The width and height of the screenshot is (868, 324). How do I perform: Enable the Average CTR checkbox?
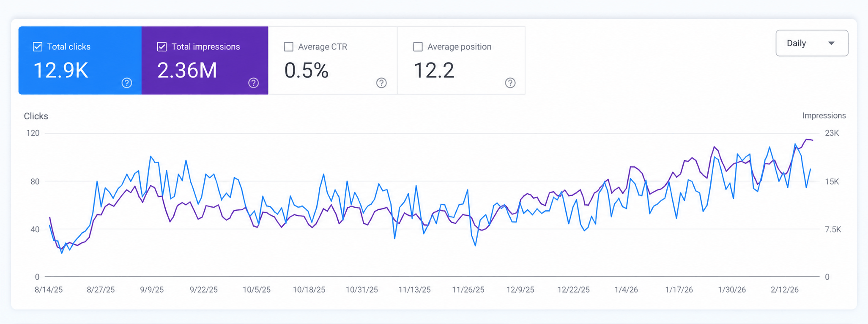[x=289, y=47]
